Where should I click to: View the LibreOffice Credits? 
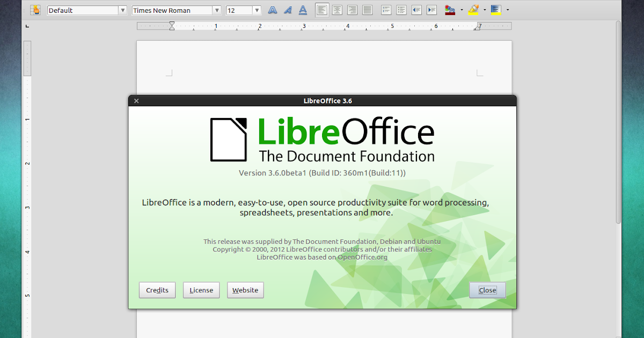pos(157,290)
